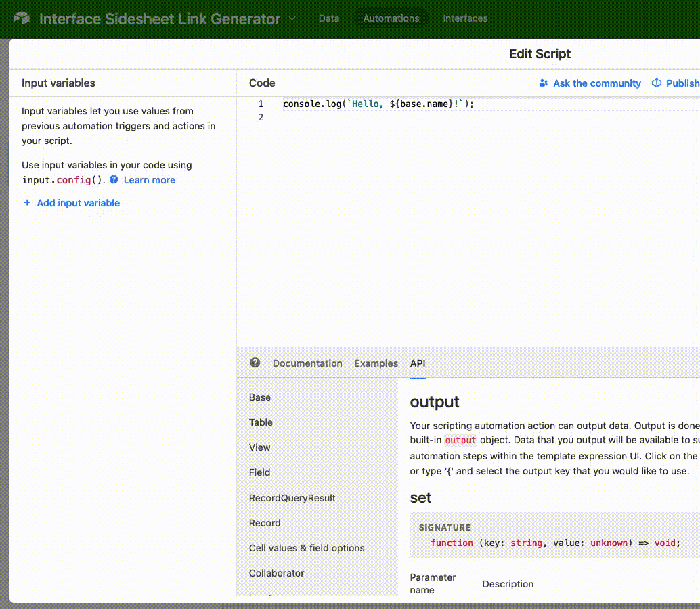The height and width of the screenshot is (609, 700).
Task: Open the base name dropdown chevron
Action: coord(292,18)
